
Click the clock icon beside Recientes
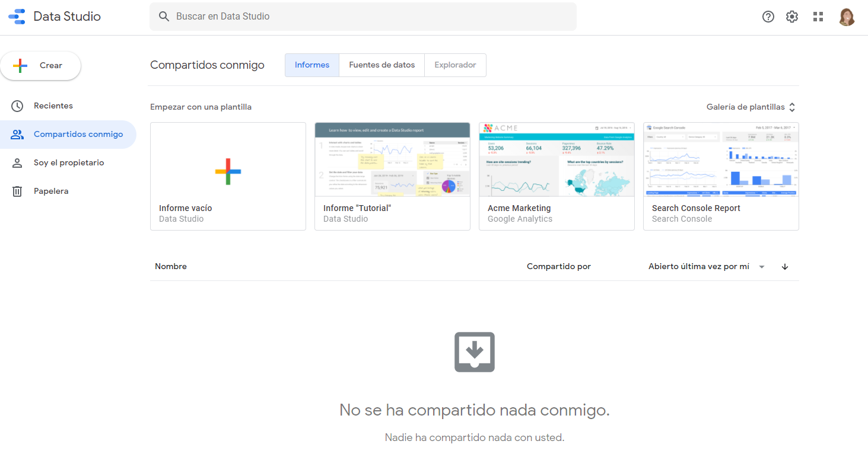pyautogui.click(x=17, y=106)
